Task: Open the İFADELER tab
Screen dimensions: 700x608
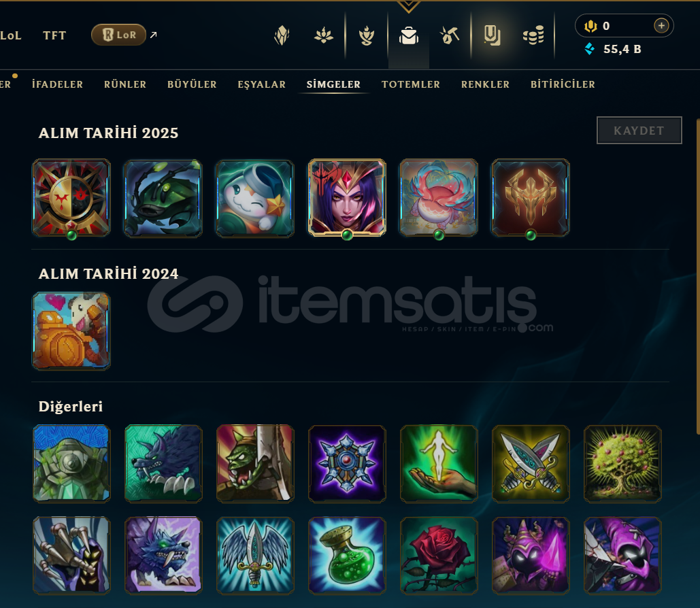Action: [x=58, y=84]
